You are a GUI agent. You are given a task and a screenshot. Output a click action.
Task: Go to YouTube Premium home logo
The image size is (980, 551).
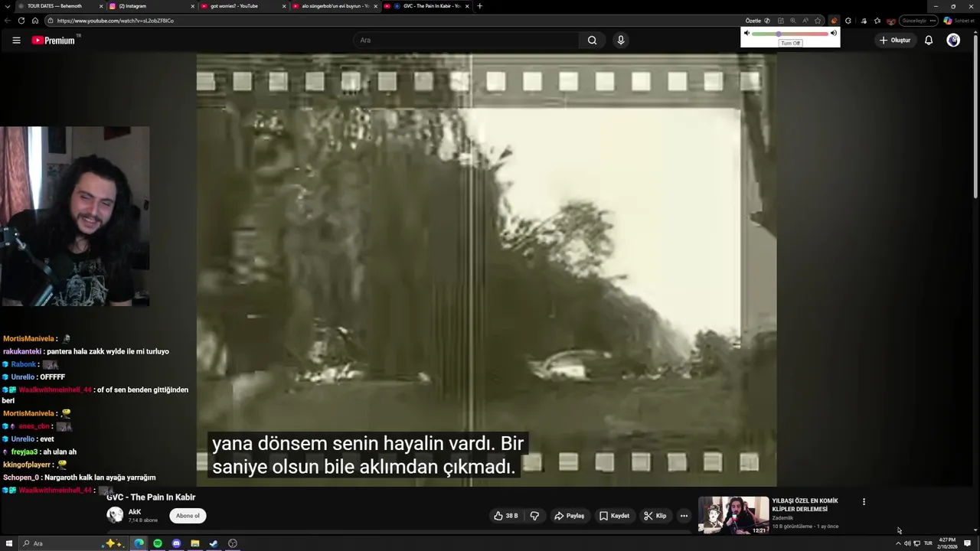coord(54,40)
